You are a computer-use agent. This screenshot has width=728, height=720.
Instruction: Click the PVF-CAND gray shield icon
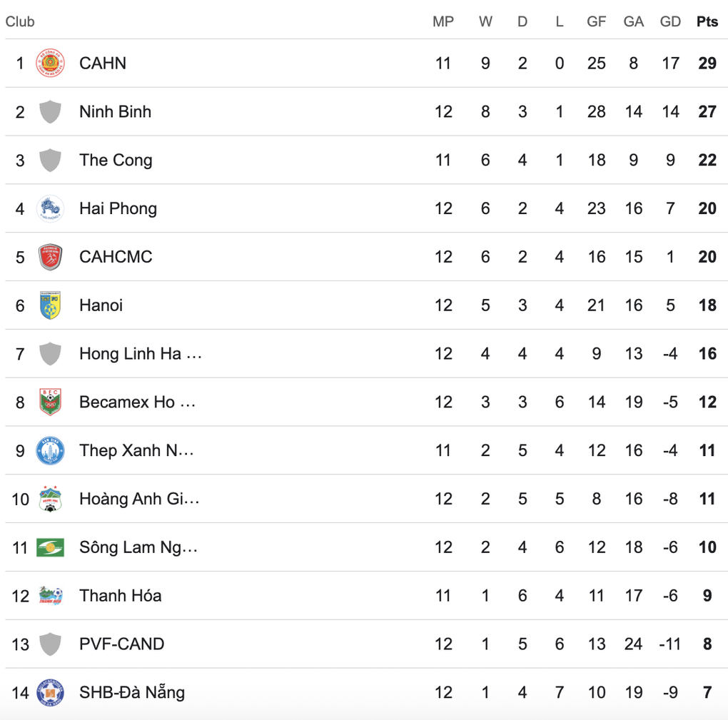tap(50, 644)
